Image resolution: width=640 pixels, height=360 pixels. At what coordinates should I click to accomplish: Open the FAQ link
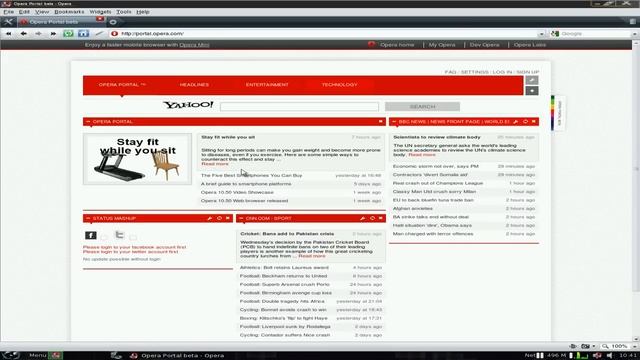[450, 72]
